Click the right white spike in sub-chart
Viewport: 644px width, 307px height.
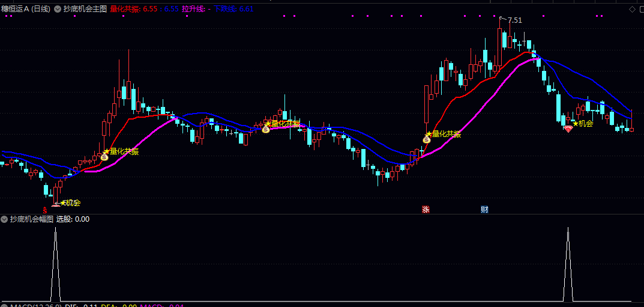[568, 264]
